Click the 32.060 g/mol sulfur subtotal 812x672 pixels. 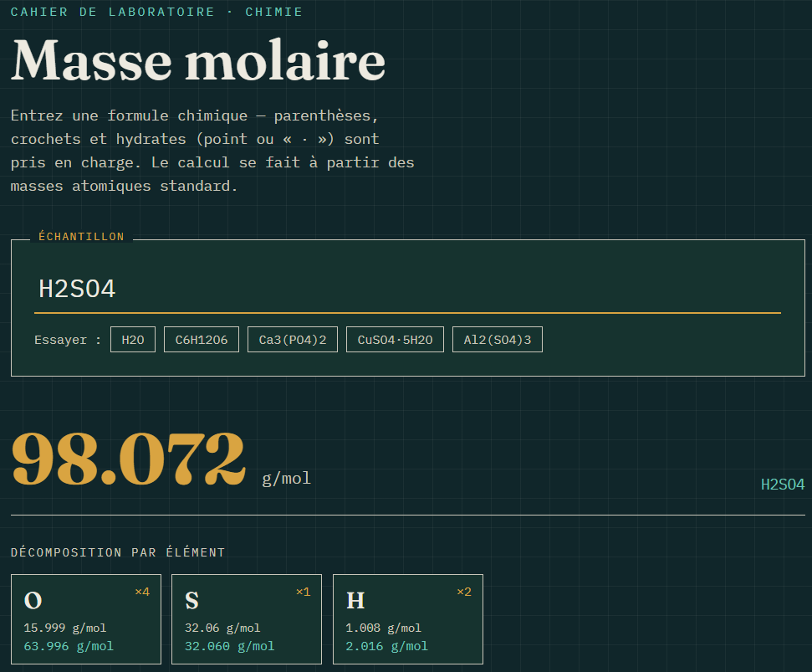coord(229,646)
